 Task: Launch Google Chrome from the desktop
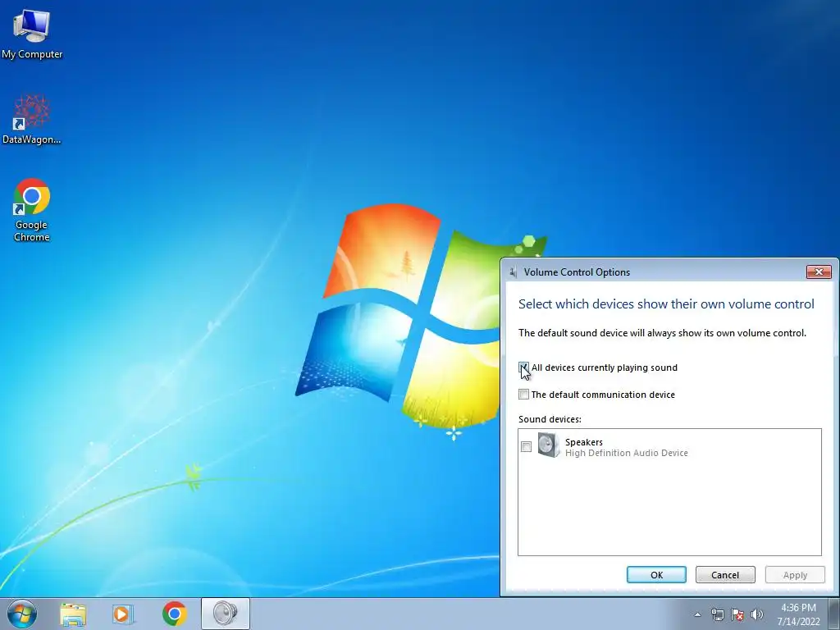pos(32,209)
